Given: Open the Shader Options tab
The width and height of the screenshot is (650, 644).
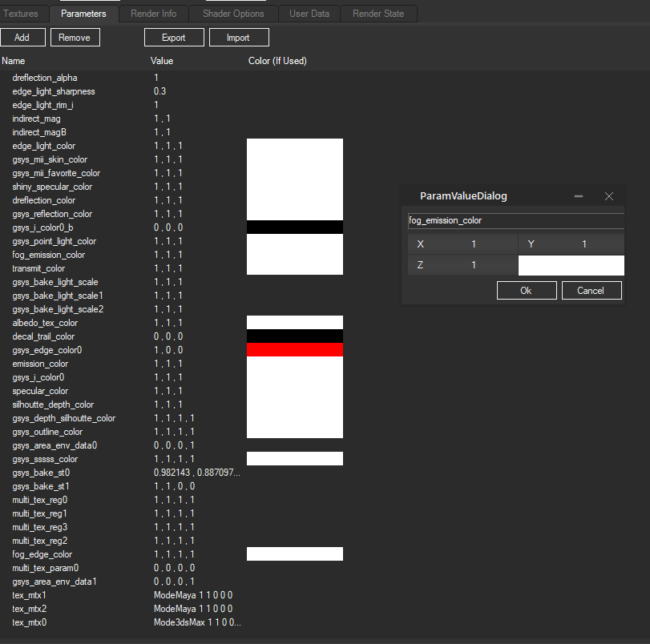Looking at the screenshot, I should point(233,13).
